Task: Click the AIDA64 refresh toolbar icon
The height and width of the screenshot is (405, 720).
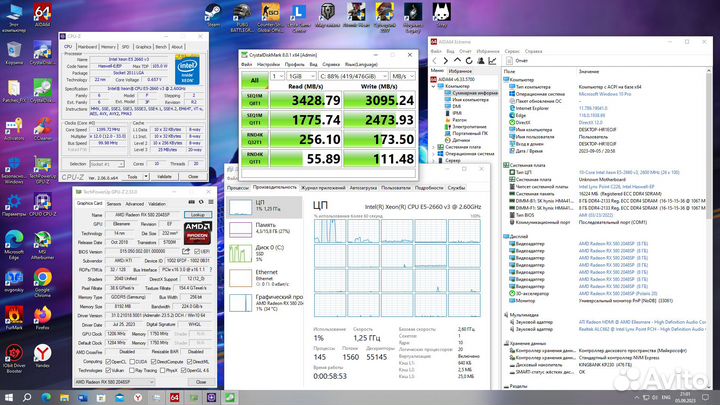Action: tap(469, 61)
